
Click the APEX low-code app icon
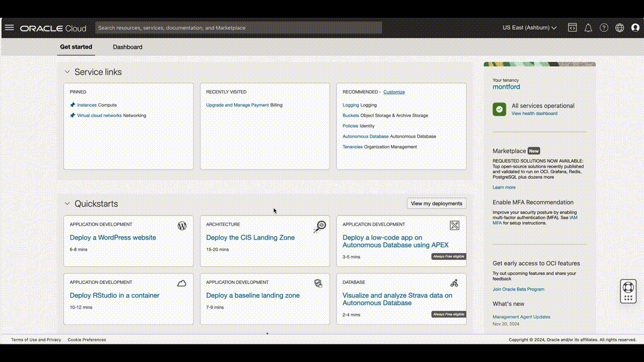pos(454,226)
